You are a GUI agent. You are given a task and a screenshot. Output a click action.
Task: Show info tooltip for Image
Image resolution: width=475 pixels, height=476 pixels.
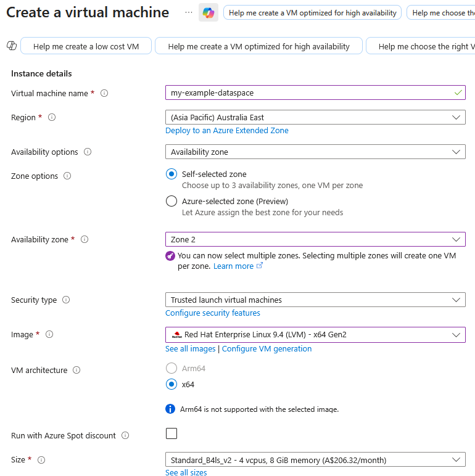[x=49, y=334]
